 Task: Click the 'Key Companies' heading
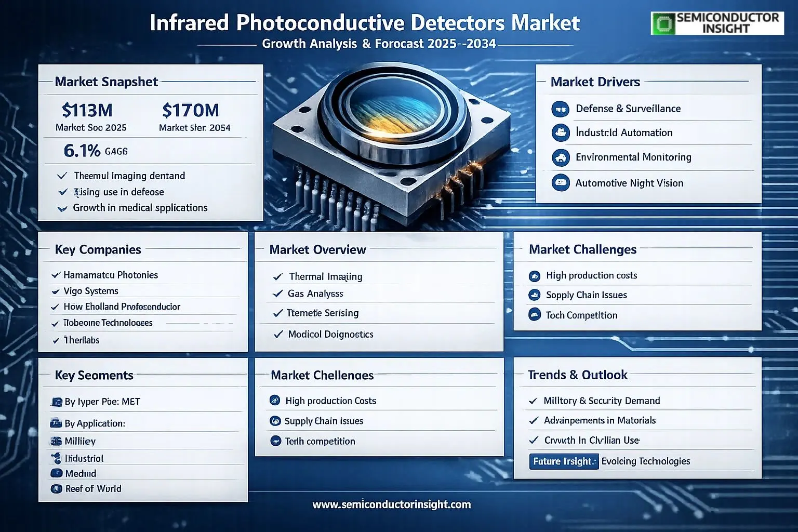tap(98, 249)
